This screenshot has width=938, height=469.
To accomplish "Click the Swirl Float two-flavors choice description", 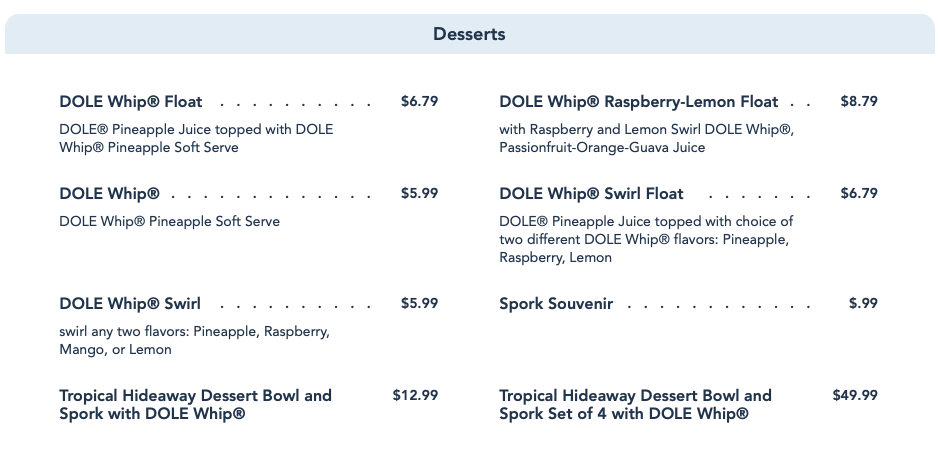I will tap(646, 239).
